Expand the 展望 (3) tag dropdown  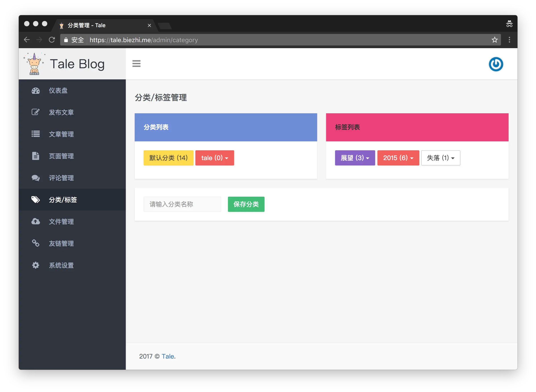click(355, 158)
